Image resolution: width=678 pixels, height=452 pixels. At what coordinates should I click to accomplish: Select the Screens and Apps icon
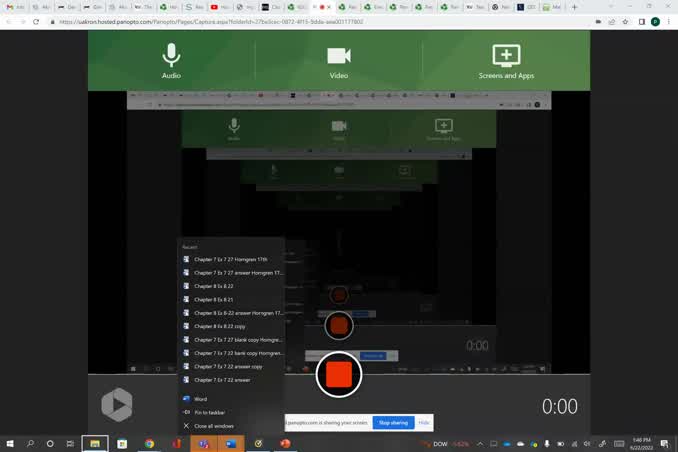(506, 58)
